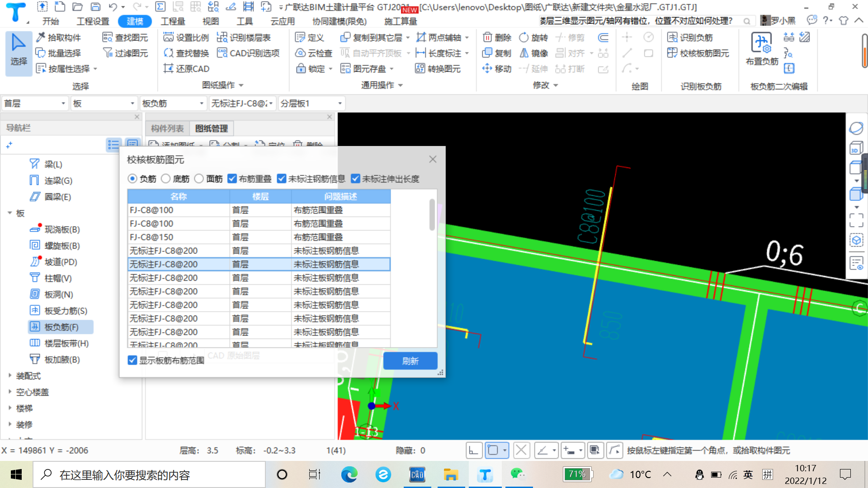
Task: Open the 分层板1 dropdown
Action: tap(311, 103)
